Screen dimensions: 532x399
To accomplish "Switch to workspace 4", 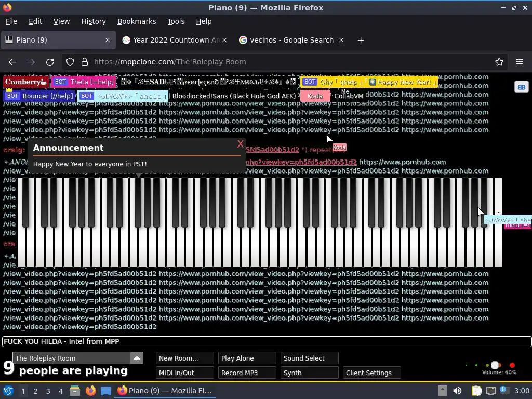I will [x=61, y=391].
